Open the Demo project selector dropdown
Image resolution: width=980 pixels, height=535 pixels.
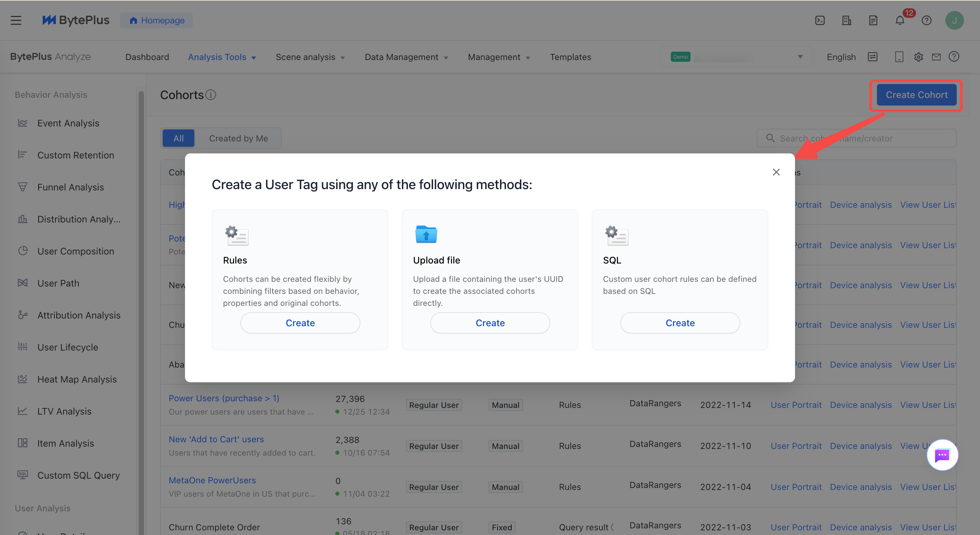736,57
